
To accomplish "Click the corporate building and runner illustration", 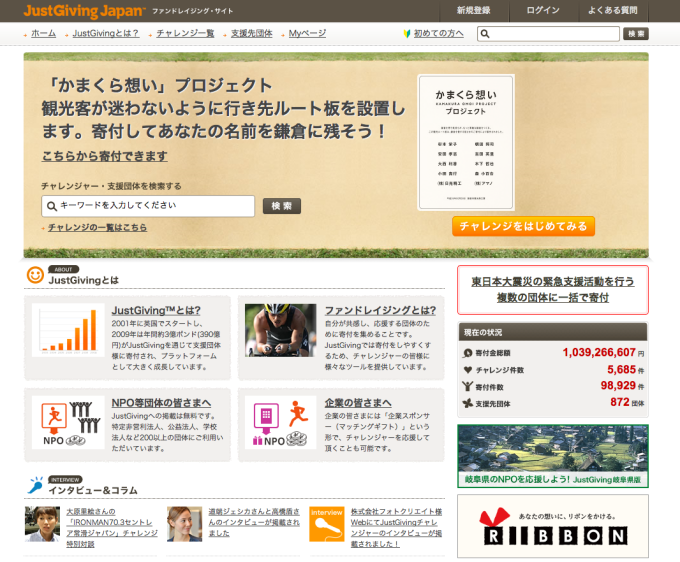I will [x=281, y=422].
